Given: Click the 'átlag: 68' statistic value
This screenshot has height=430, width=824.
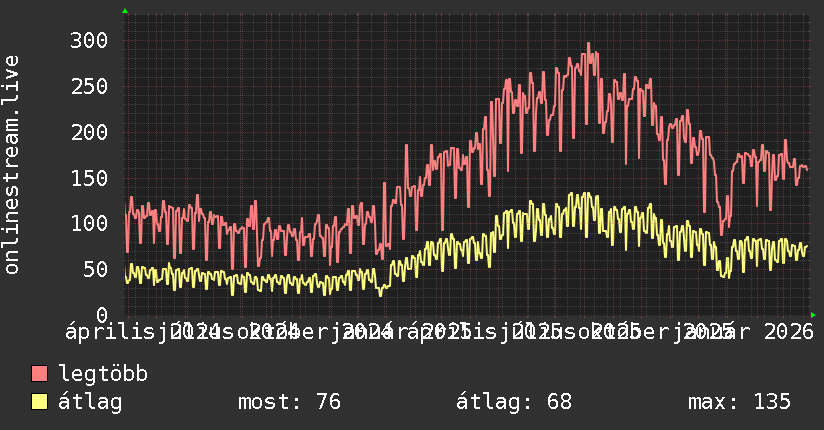Looking at the screenshot, I should point(513,402).
